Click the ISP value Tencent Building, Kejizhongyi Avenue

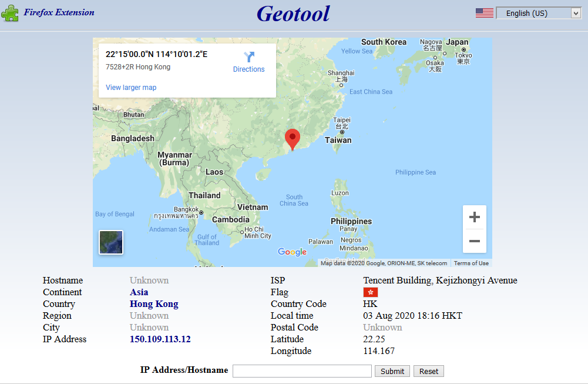pyautogui.click(x=440, y=281)
